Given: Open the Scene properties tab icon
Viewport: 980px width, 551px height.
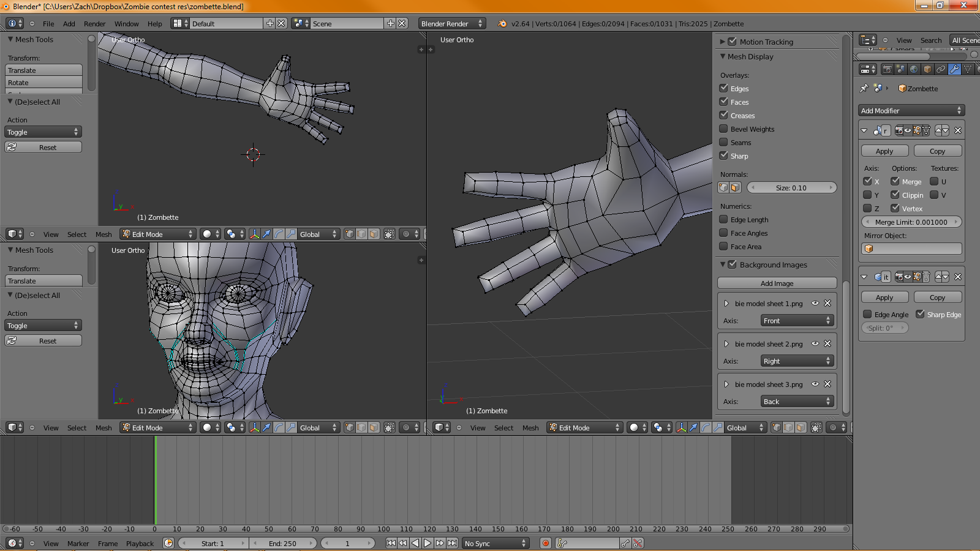Looking at the screenshot, I should click(900, 69).
